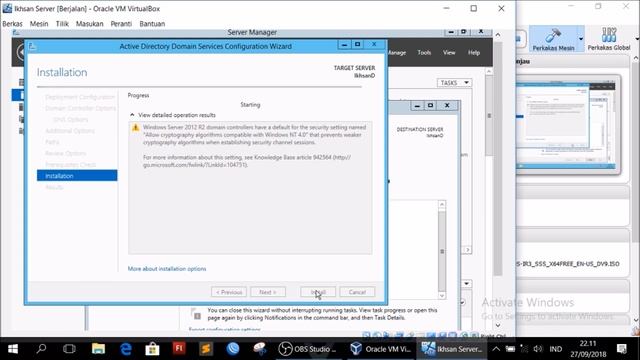Collapse View detailed operation results
The height and width of the screenshot is (360, 640).
(x=132, y=115)
